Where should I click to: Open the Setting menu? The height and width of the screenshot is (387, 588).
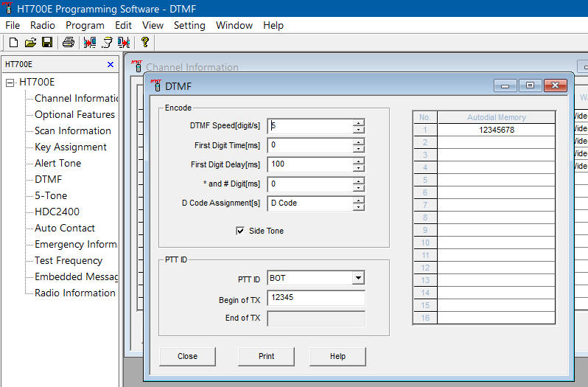[x=189, y=25]
